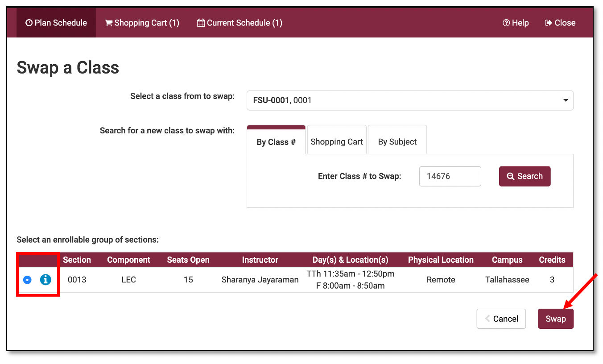Open the Shopping Cart search tab
The image size is (603, 364).
pos(337,142)
